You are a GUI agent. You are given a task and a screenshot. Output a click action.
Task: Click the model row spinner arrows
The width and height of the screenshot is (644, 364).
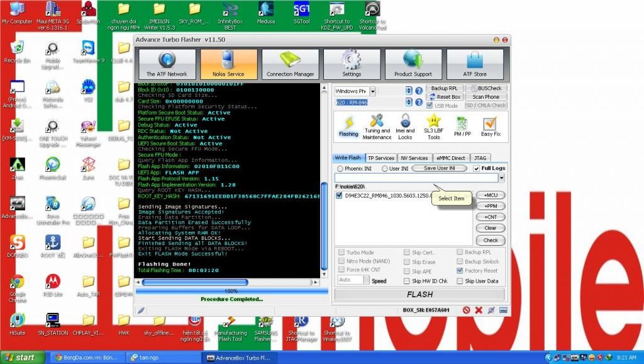[x=409, y=102]
